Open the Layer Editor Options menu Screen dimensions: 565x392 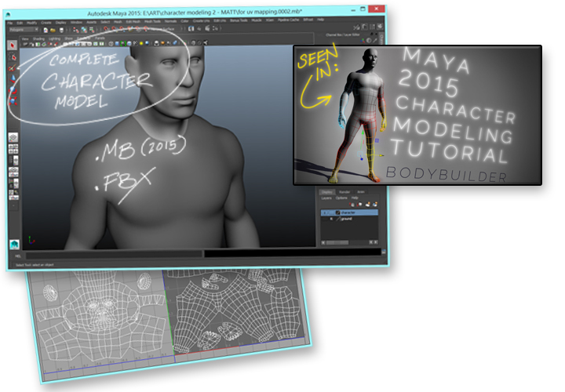pos(341,198)
